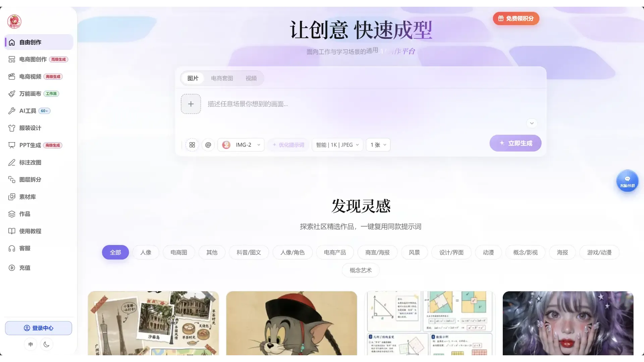Open the 素材库 image library icon
This screenshot has width=644, height=362.
[x=12, y=197]
